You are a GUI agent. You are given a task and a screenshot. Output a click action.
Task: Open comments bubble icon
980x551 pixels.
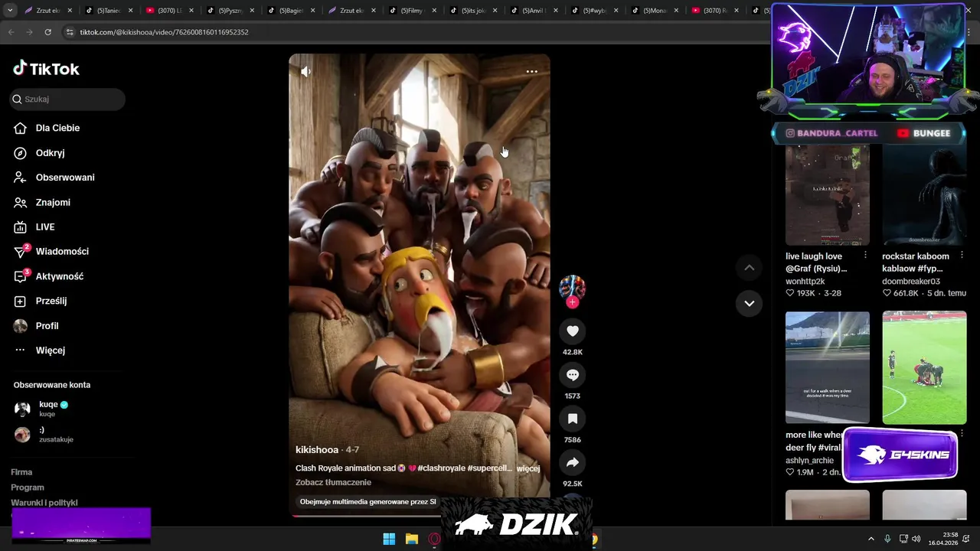click(573, 374)
